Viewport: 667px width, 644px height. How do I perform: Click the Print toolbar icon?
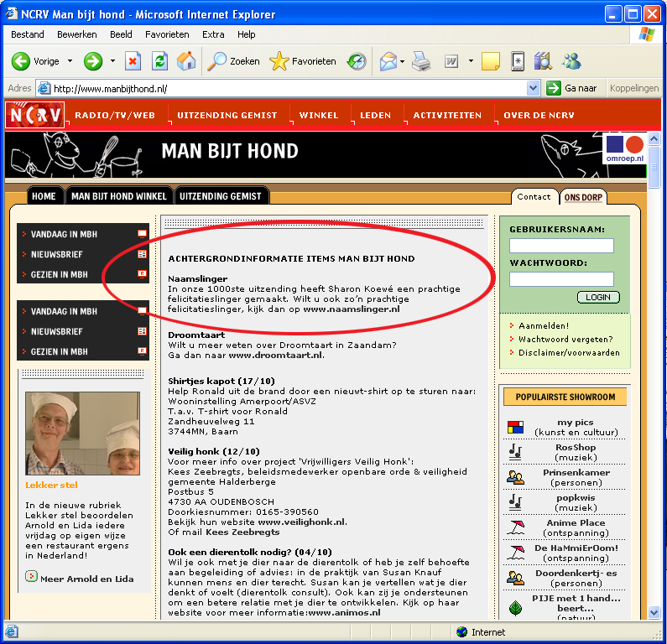tap(420, 61)
